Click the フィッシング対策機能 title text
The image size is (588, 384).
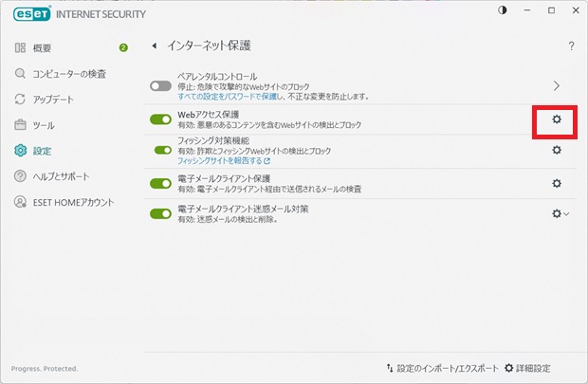click(213, 140)
